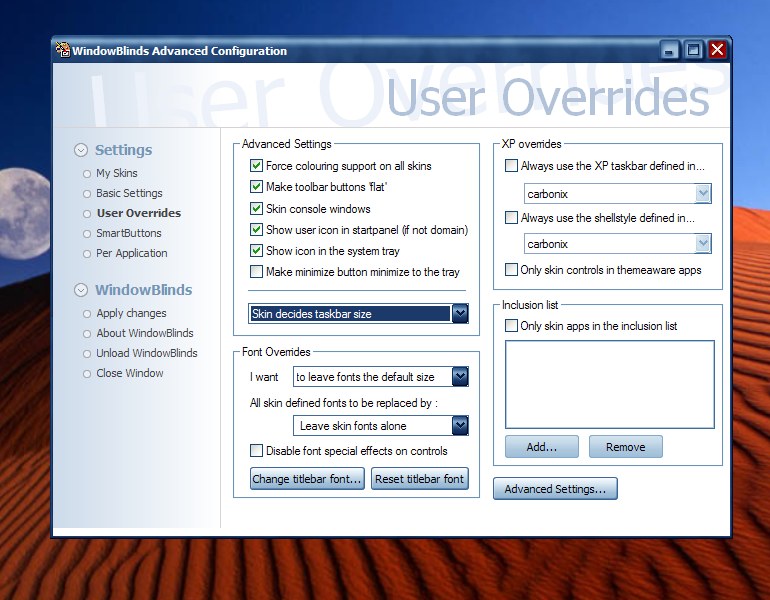The image size is (770, 600).
Task: Click Reset titlebar font button
Action: click(419, 479)
